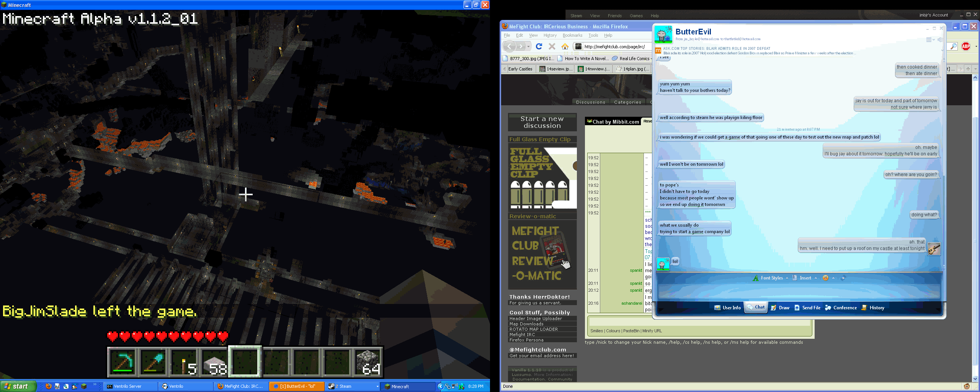Open Firefox History menu
This screenshot has width=980, height=392.
click(x=550, y=35)
